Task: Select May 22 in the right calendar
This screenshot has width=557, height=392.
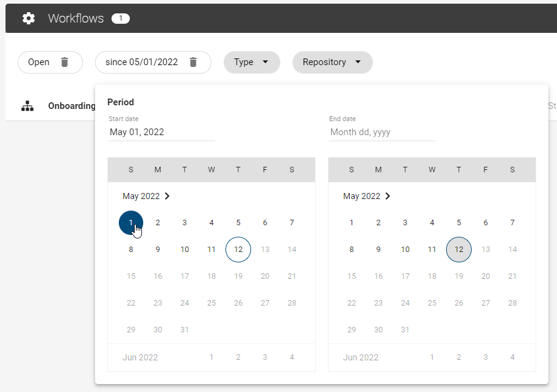Action: click(x=352, y=303)
